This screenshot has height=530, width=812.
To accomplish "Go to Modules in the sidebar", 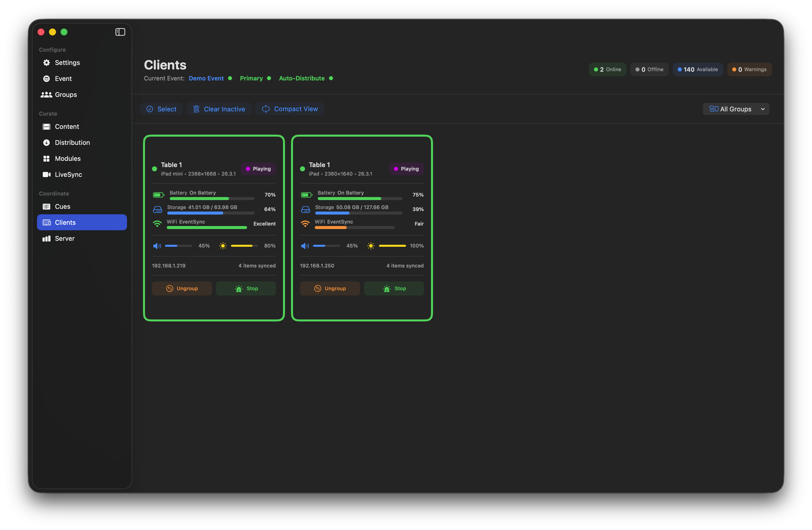I will (x=82, y=159).
